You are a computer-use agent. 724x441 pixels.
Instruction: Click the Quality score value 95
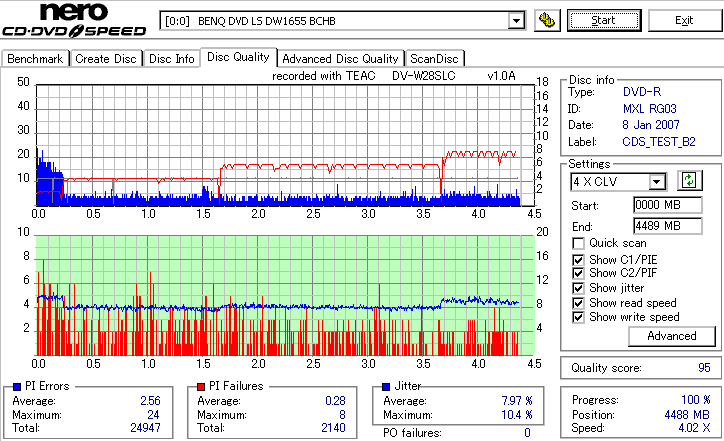[704, 368]
